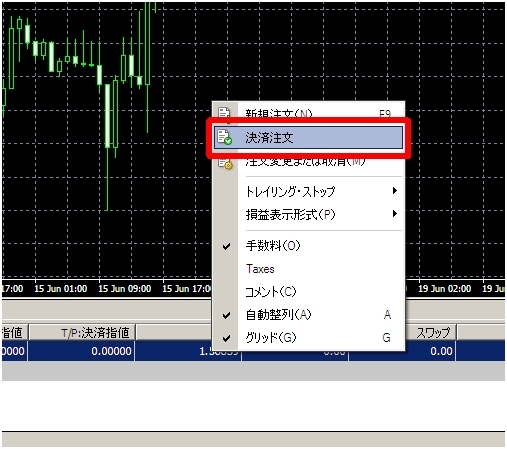Click the modify order icon with gear
This screenshot has height=449, width=507.
225,163
